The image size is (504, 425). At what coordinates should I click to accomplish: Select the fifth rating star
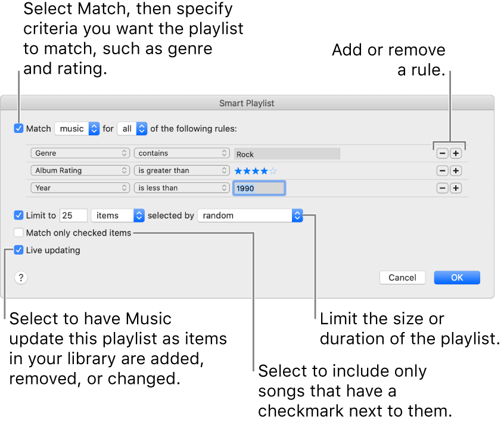(x=273, y=170)
